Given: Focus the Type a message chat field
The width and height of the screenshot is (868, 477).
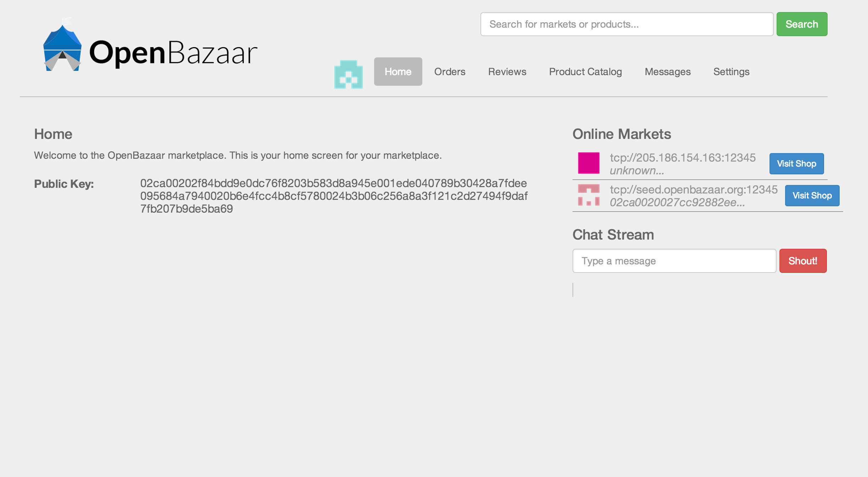Looking at the screenshot, I should tap(674, 261).
